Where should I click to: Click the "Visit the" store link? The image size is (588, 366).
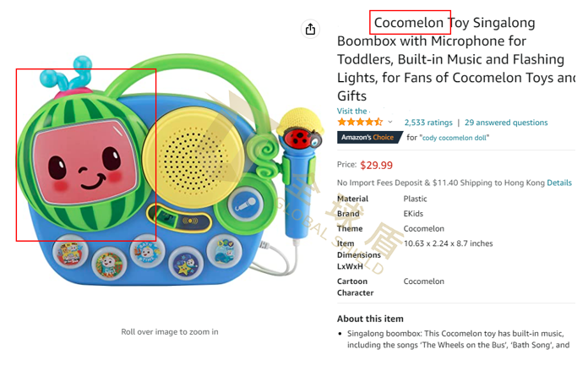click(x=352, y=111)
